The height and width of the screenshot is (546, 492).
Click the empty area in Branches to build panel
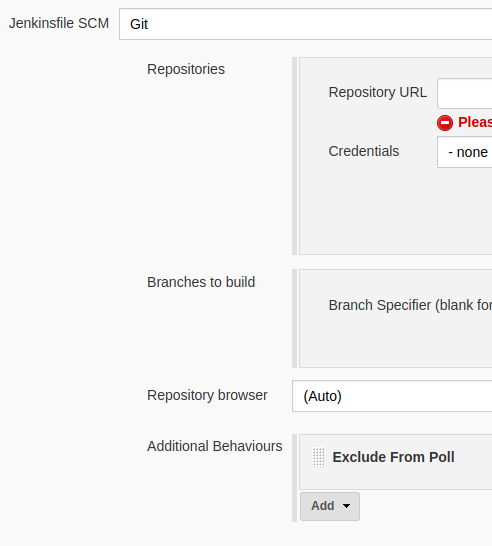[x=396, y=341]
